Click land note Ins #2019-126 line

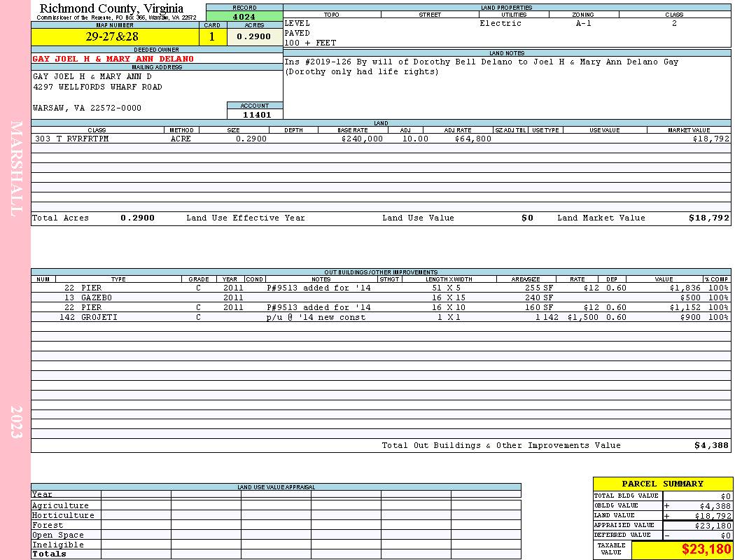pos(482,62)
